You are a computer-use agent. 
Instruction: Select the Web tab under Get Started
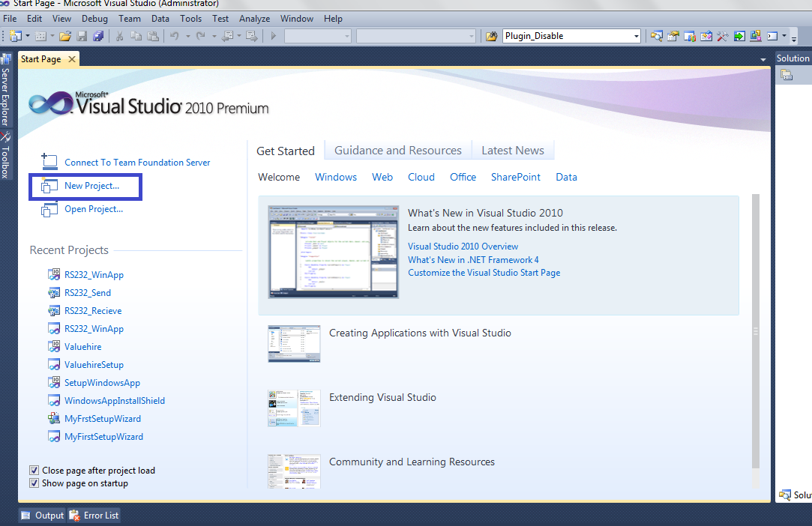pyautogui.click(x=382, y=177)
